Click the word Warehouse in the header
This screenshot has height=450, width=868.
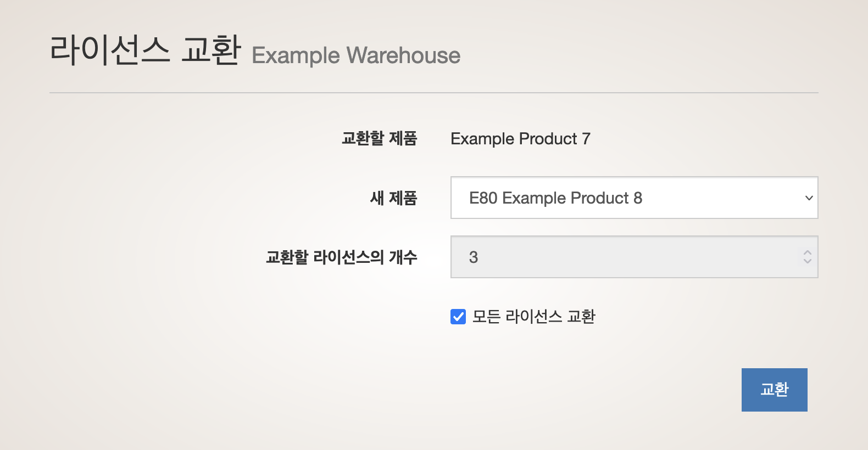click(x=403, y=55)
